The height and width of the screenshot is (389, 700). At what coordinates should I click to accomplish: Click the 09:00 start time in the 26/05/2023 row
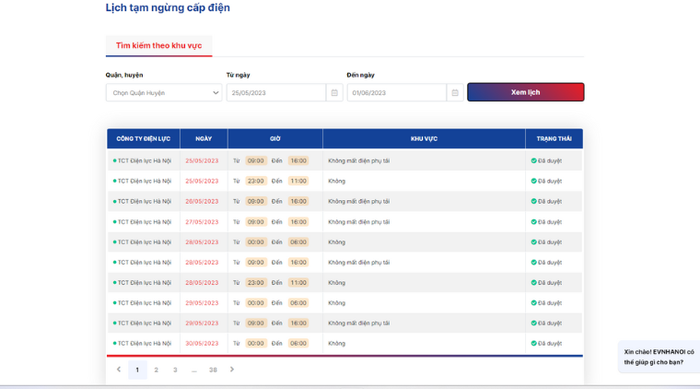tap(256, 201)
